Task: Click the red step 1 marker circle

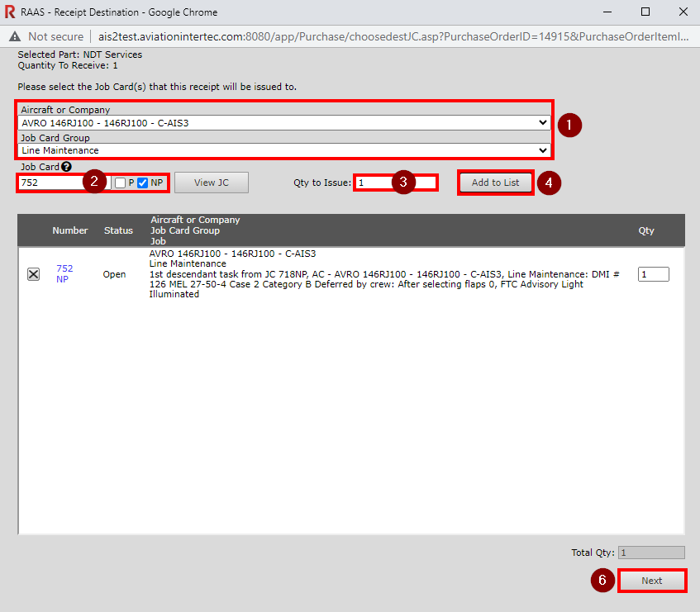Action: 569,126
